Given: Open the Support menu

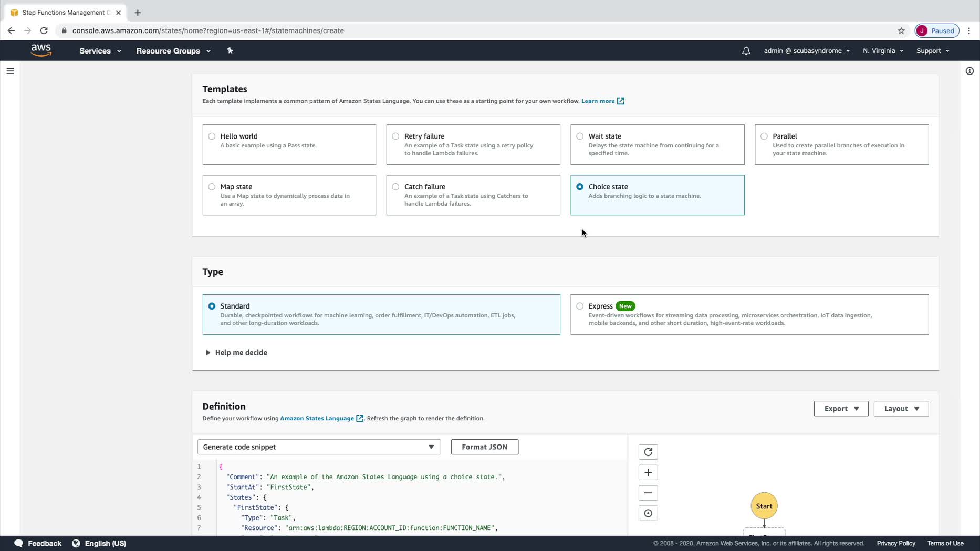Looking at the screenshot, I should [x=933, y=51].
